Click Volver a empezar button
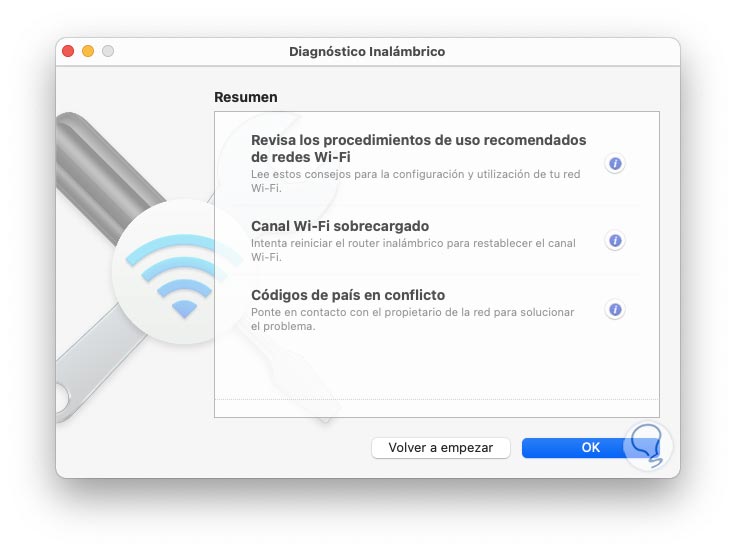The height and width of the screenshot is (552, 736). 441,448
